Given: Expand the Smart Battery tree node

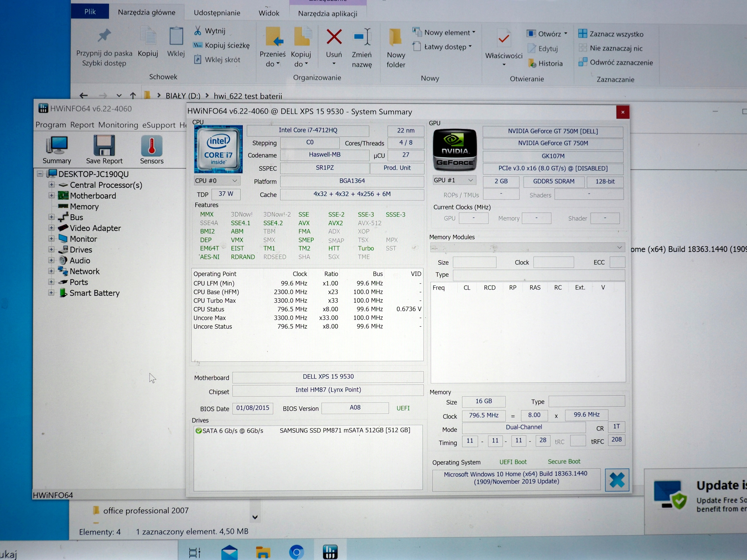Looking at the screenshot, I should pos(51,293).
